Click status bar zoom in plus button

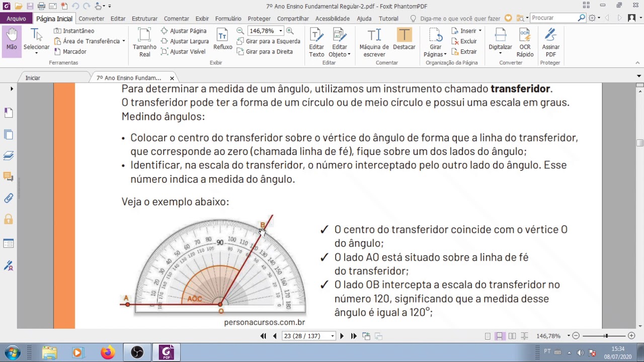pos(631,336)
